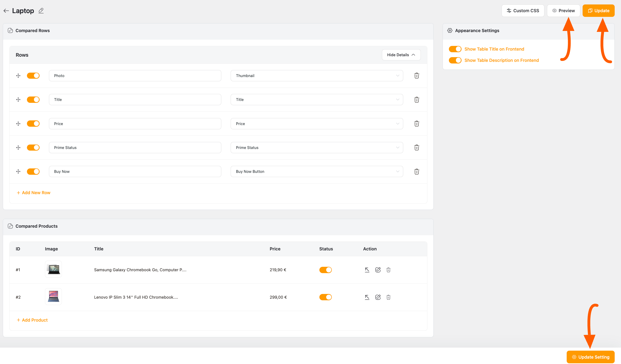Click the Add Product link
621x364 pixels.
[35, 320]
